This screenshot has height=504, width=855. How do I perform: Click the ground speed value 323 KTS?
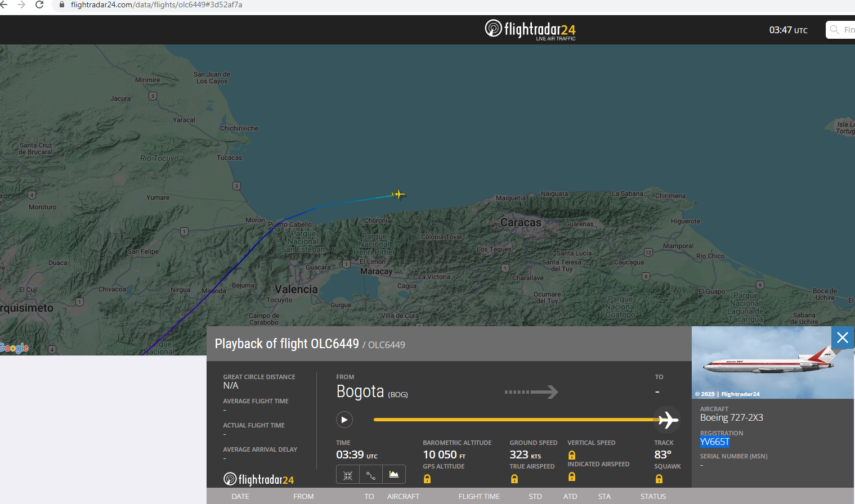(525, 454)
